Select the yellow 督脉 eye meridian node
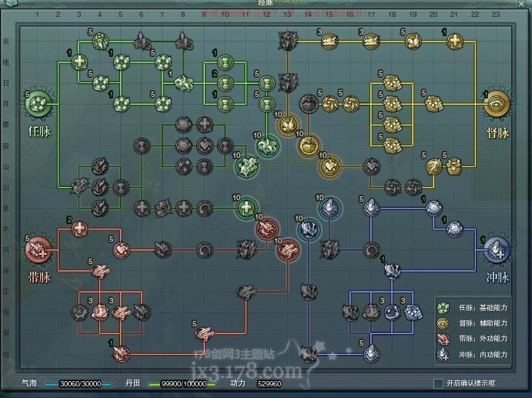The width and height of the screenshot is (532, 398). coord(497,104)
